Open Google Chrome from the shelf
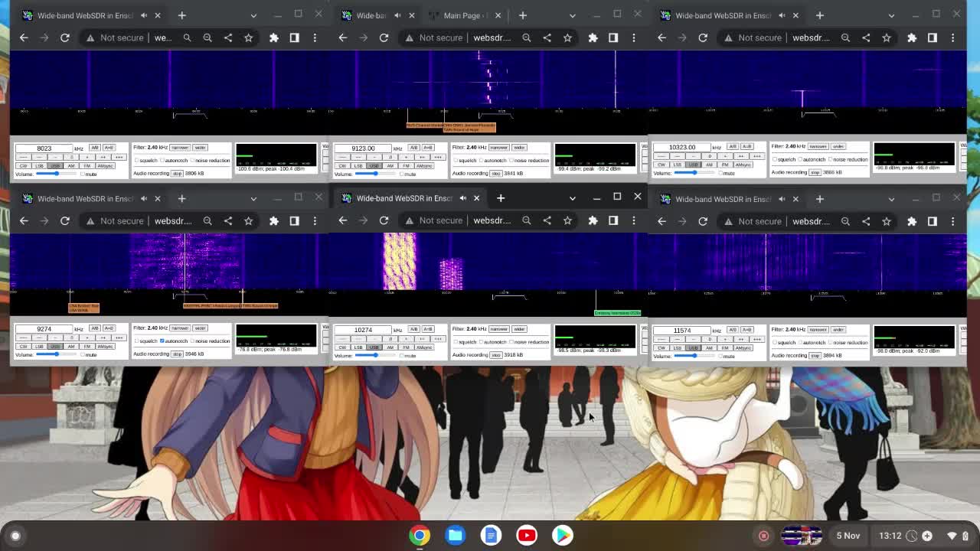 tap(420, 535)
